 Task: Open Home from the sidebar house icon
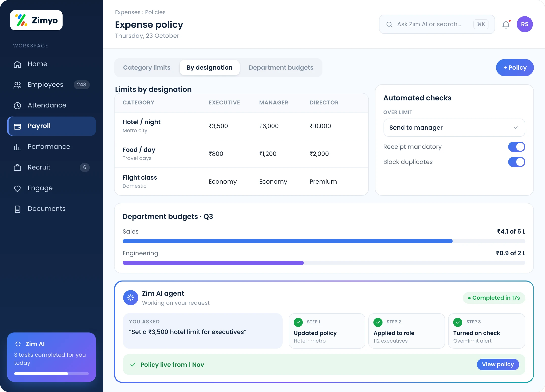17,64
